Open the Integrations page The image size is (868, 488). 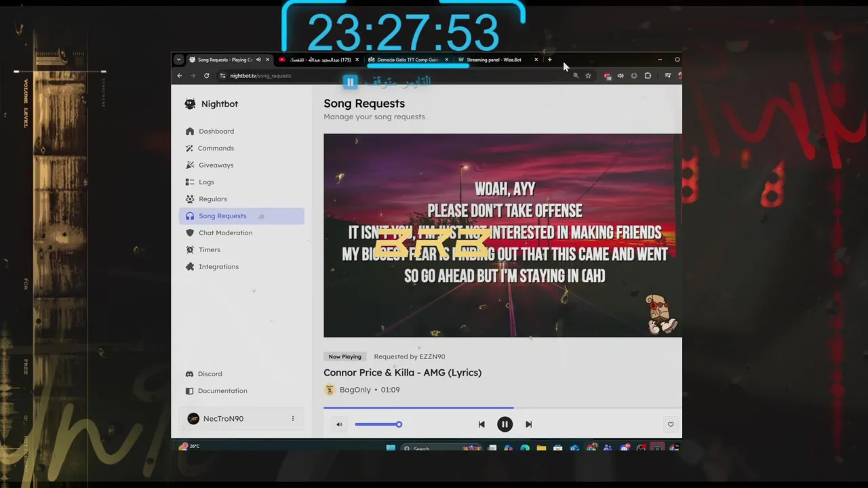coord(241,266)
